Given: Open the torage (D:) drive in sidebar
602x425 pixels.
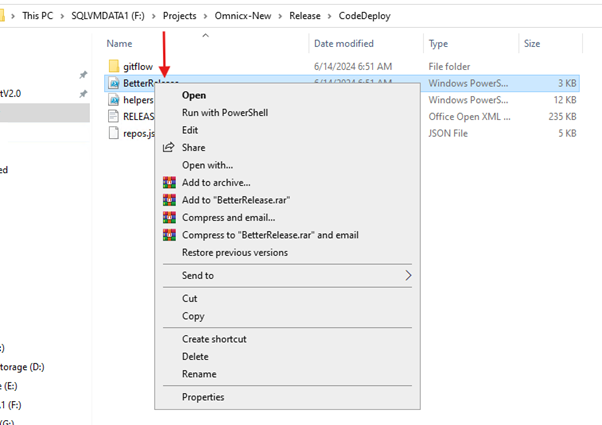Looking at the screenshot, I should [x=22, y=367].
